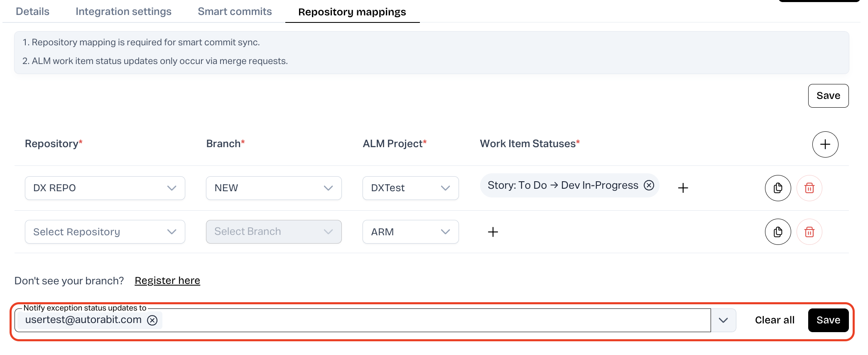Add work item status to ARM row
Viewport: 868px width, 355px height.
pos(493,232)
